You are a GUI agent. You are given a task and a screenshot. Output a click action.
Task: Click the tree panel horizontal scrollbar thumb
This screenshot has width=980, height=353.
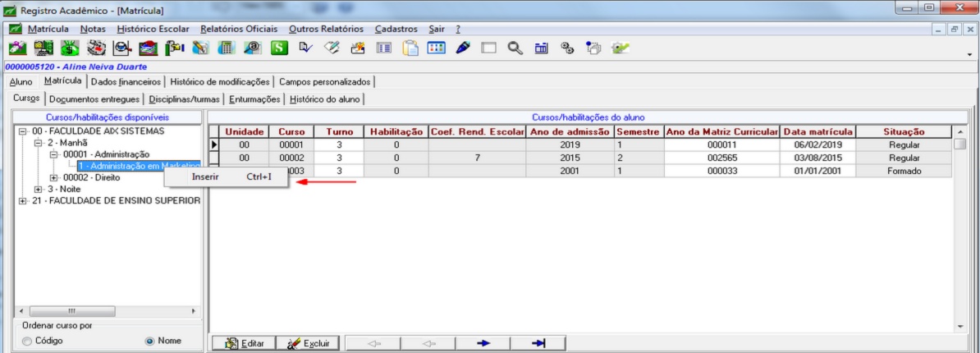[73, 311]
